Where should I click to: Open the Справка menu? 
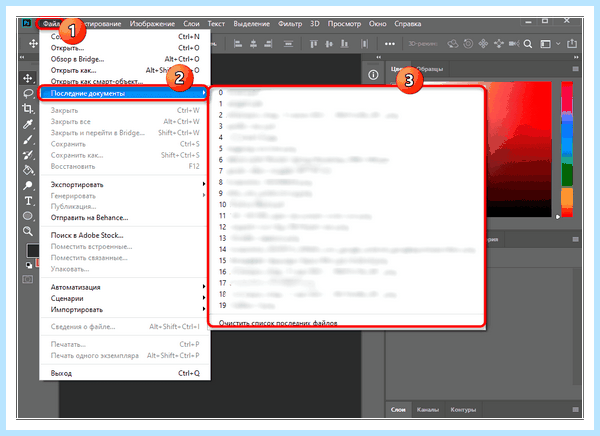pyautogui.click(x=408, y=24)
